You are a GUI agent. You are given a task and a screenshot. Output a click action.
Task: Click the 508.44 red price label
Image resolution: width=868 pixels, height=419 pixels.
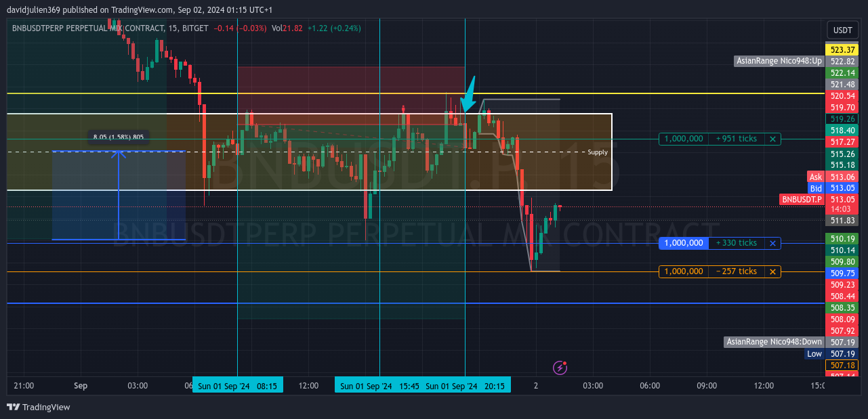click(x=842, y=296)
